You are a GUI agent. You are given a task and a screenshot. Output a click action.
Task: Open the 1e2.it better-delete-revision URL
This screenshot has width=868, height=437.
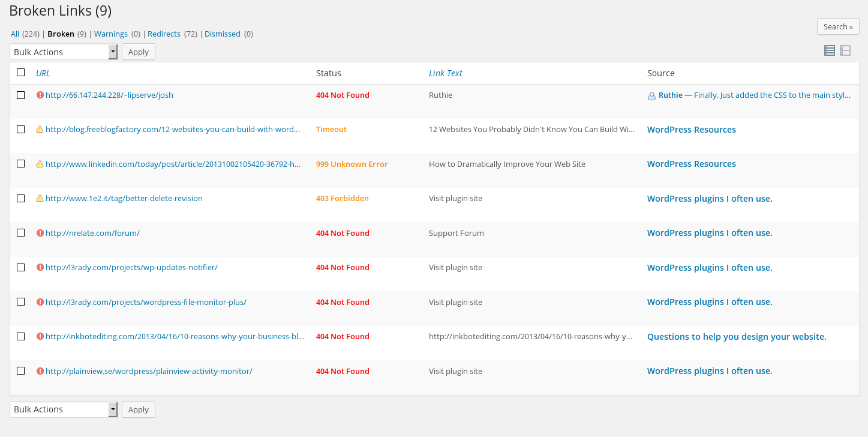[x=124, y=198]
